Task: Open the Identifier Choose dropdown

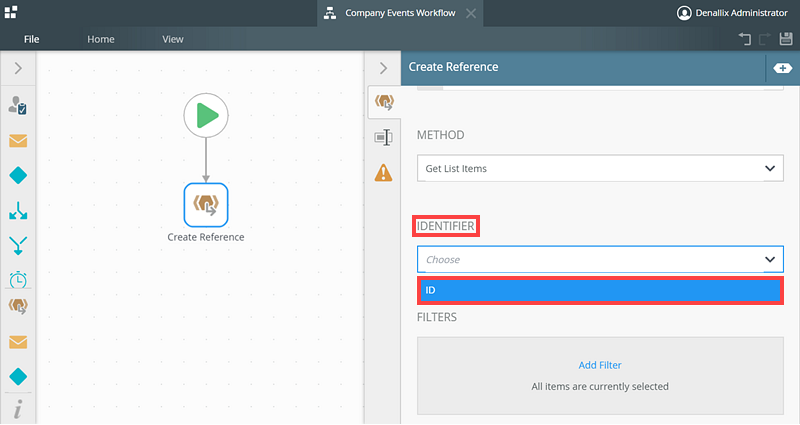Action: 600,259
